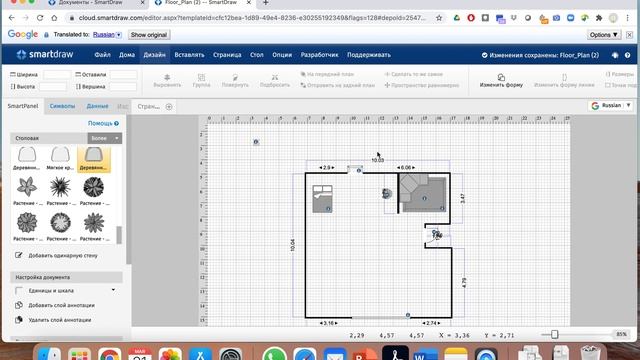Open the Стол menu
Image resolution: width=640 pixels, height=360 pixels.
tap(256, 55)
